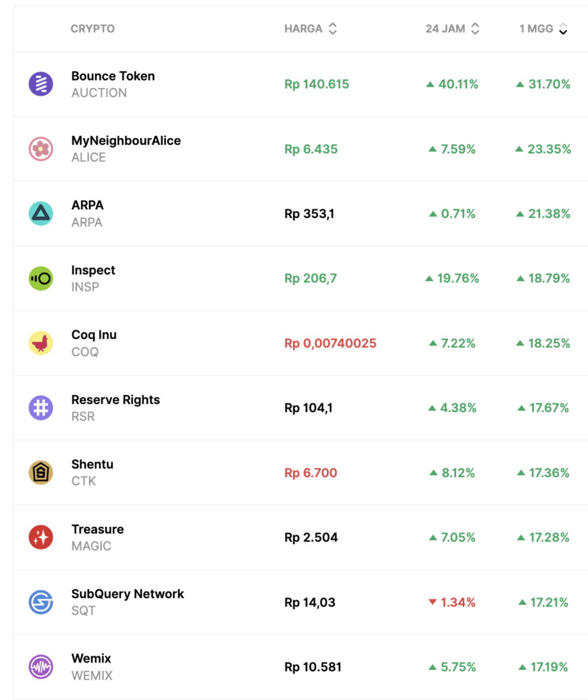Sort the list by 24 JAM change

453,29
